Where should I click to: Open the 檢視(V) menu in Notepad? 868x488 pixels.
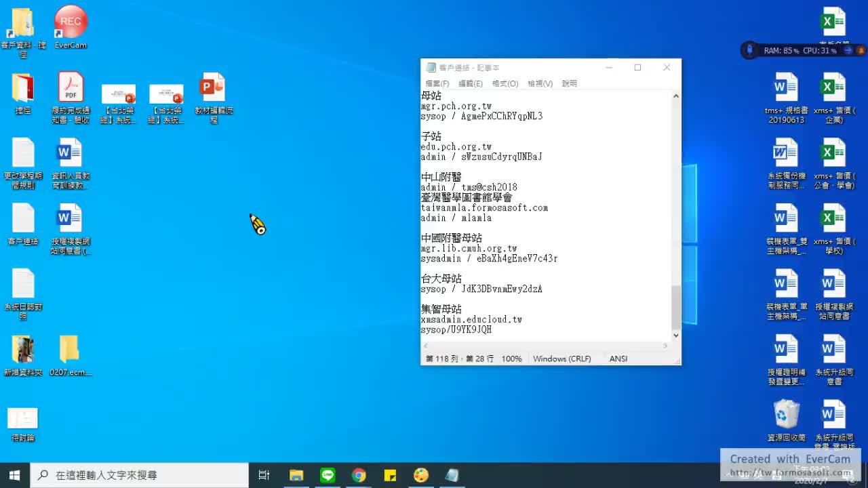point(540,83)
